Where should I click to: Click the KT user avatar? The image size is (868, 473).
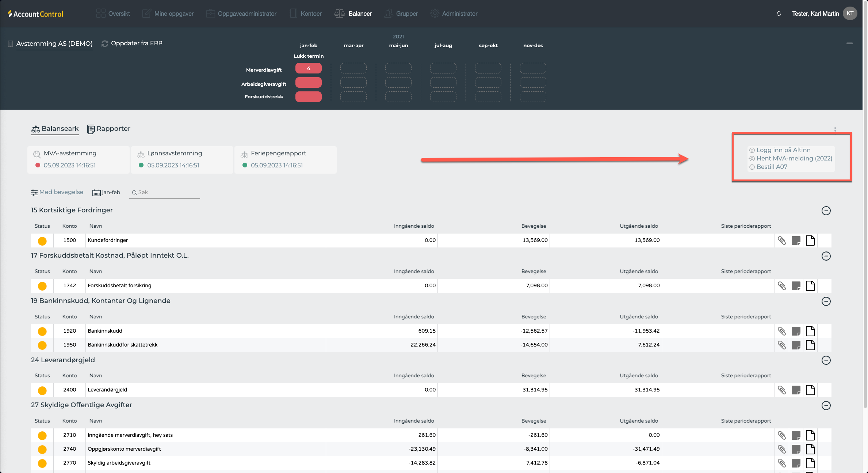(850, 14)
